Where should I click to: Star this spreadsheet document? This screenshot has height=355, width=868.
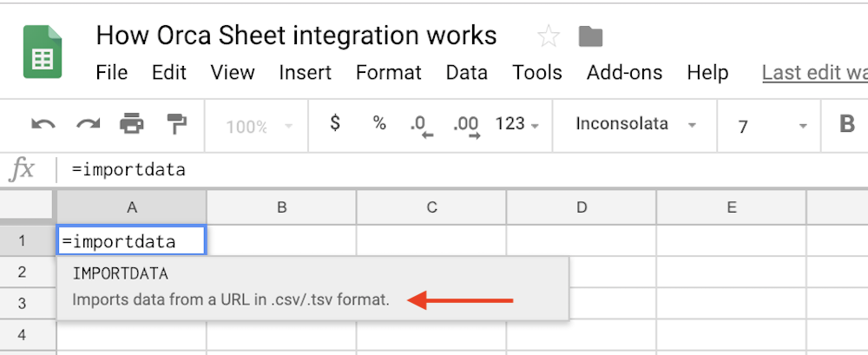[548, 36]
